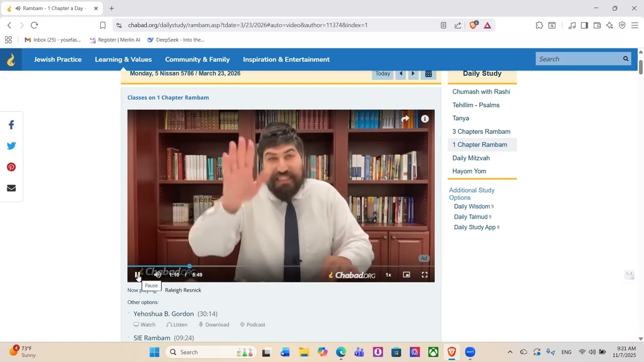
Task: Listen to Yehoshua B. Gordon class
Action: (x=177, y=325)
